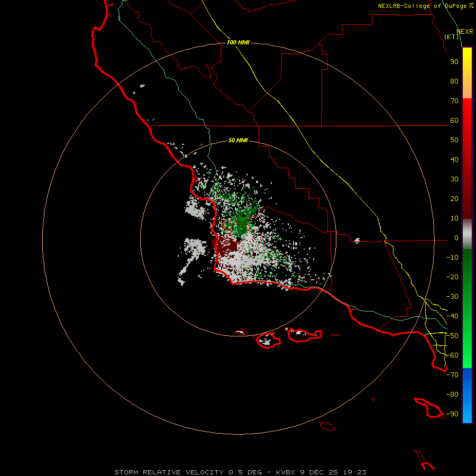Viewport: 476px width, 476px height.
Task: Click the 30 knot scale value
Action: [x=454, y=179]
